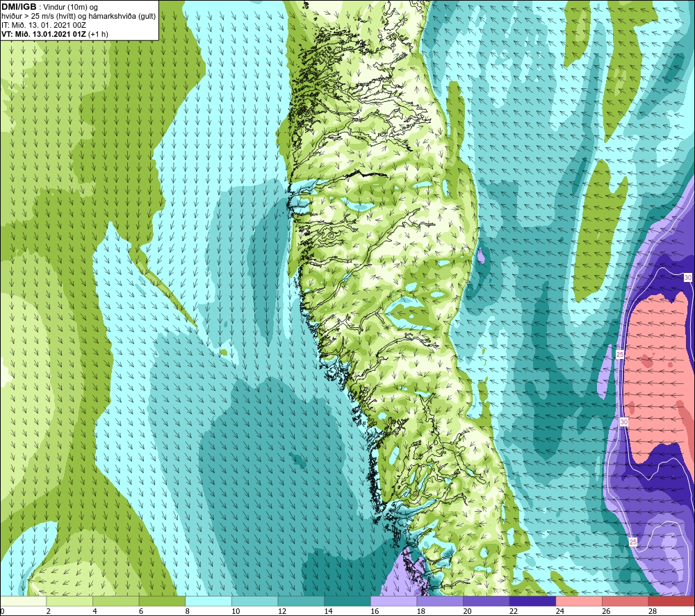Click the '25' contour label beside the pink zone

pyautogui.click(x=620, y=355)
